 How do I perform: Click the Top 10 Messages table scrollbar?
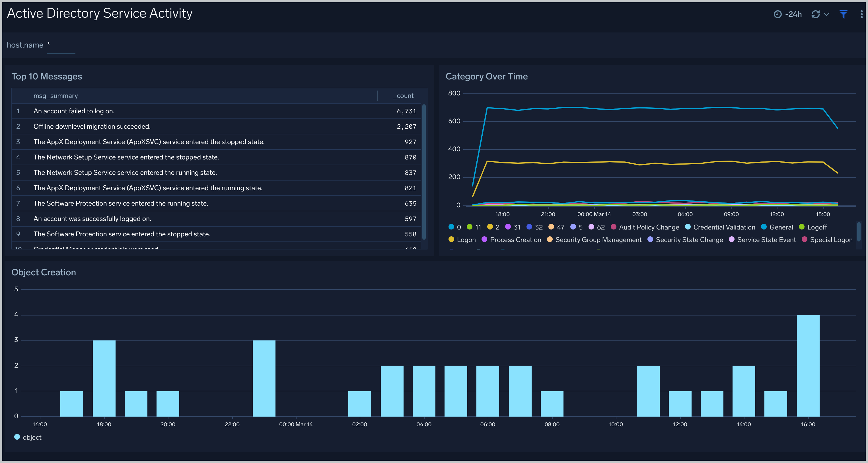tap(424, 172)
